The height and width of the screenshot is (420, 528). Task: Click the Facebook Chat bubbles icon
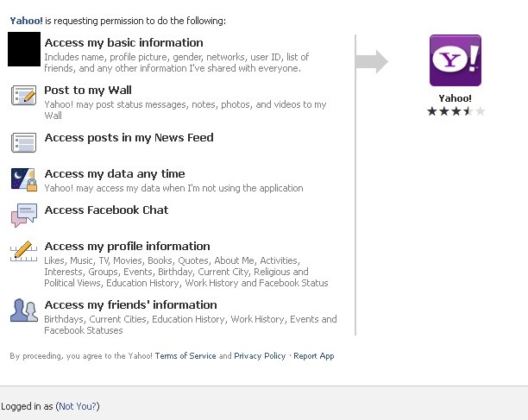tap(23, 216)
